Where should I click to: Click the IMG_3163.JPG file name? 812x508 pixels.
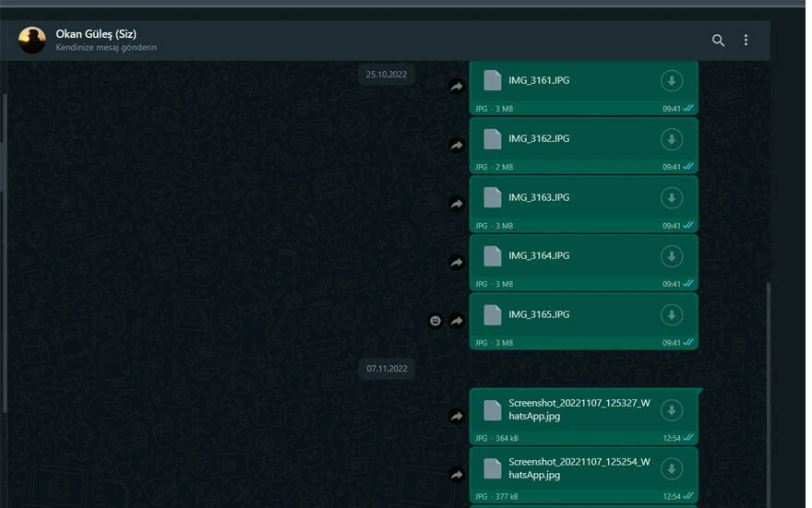coord(539,197)
